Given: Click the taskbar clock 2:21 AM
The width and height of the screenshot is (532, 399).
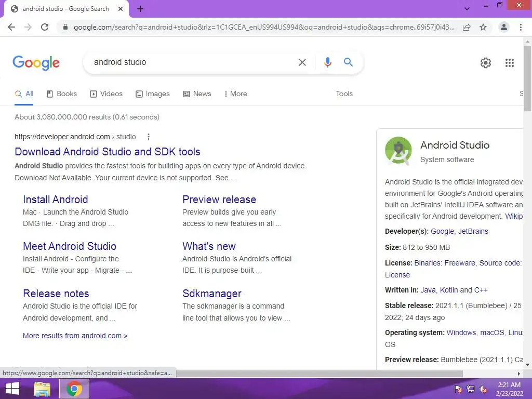Looking at the screenshot, I should pyautogui.click(x=509, y=385).
